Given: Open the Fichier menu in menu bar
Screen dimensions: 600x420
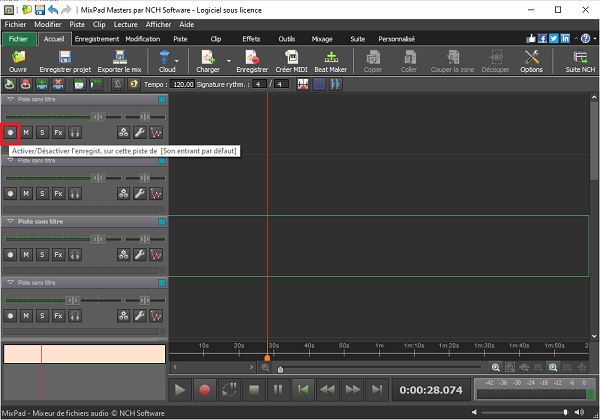Looking at the screenshot, I should tap(15, 24).
